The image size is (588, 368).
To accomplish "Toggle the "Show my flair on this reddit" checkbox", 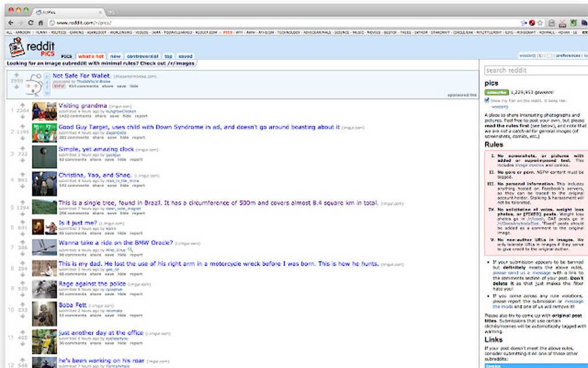I will pos(487,99).
